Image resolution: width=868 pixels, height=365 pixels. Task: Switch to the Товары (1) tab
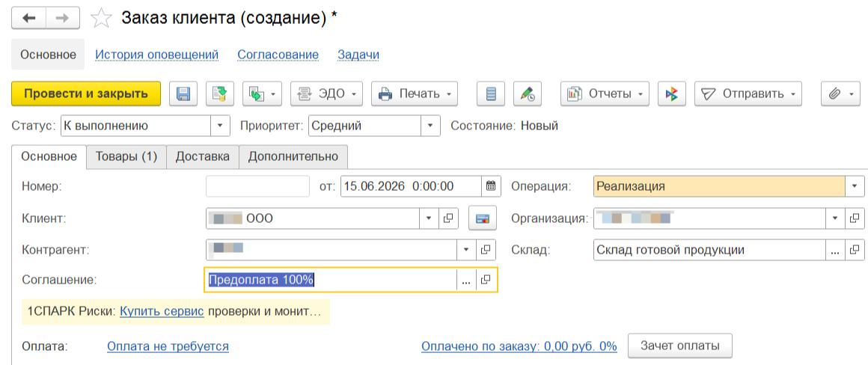tap(126, 156)
